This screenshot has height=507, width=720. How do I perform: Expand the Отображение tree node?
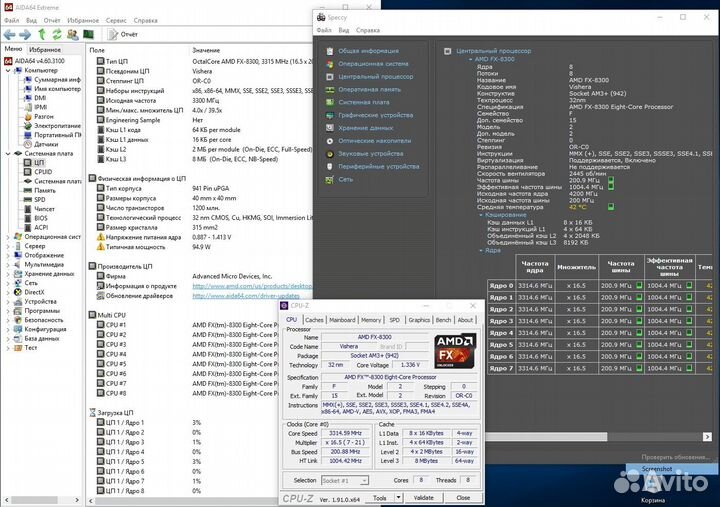(x=8, y=255)
